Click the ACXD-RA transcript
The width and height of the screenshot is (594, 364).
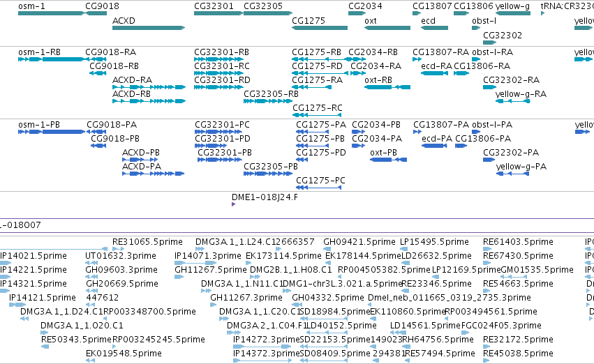click(x=149, y=87)
